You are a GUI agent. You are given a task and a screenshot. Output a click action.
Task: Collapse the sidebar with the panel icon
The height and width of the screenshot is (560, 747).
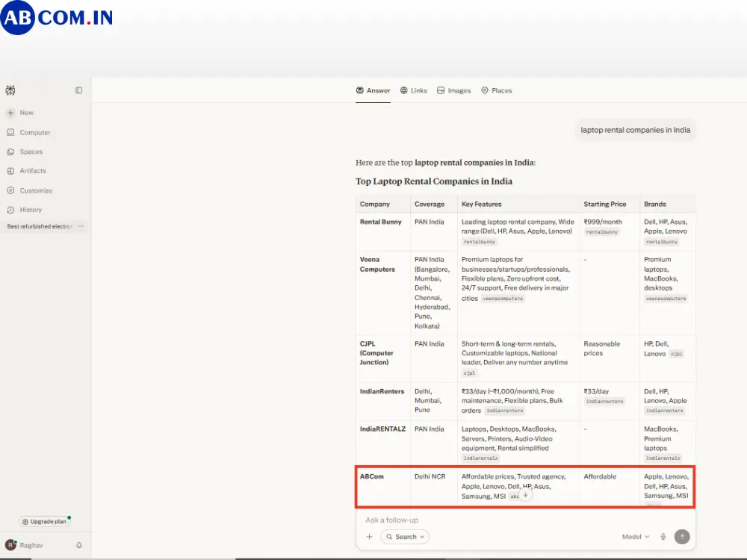pos(78,90)
